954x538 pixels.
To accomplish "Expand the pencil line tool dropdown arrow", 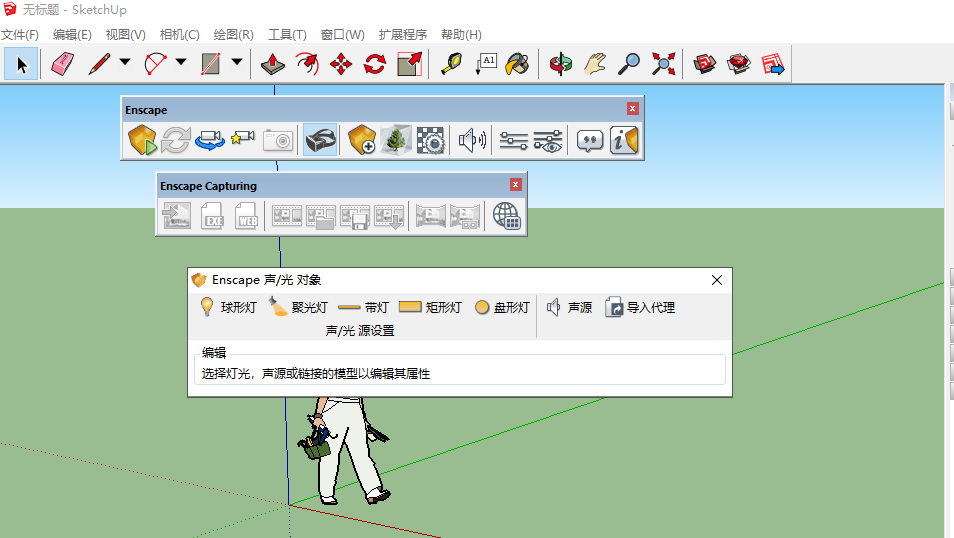I will 125,63.
